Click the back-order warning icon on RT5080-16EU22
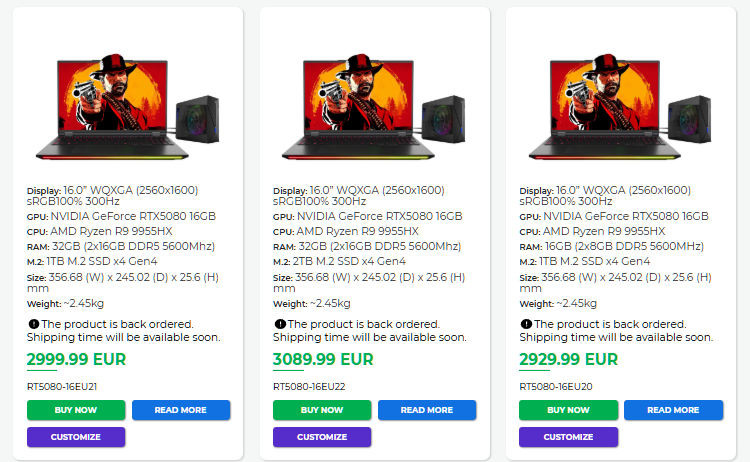The width and height of the screenshot is (750, 462). click(280, 324)
